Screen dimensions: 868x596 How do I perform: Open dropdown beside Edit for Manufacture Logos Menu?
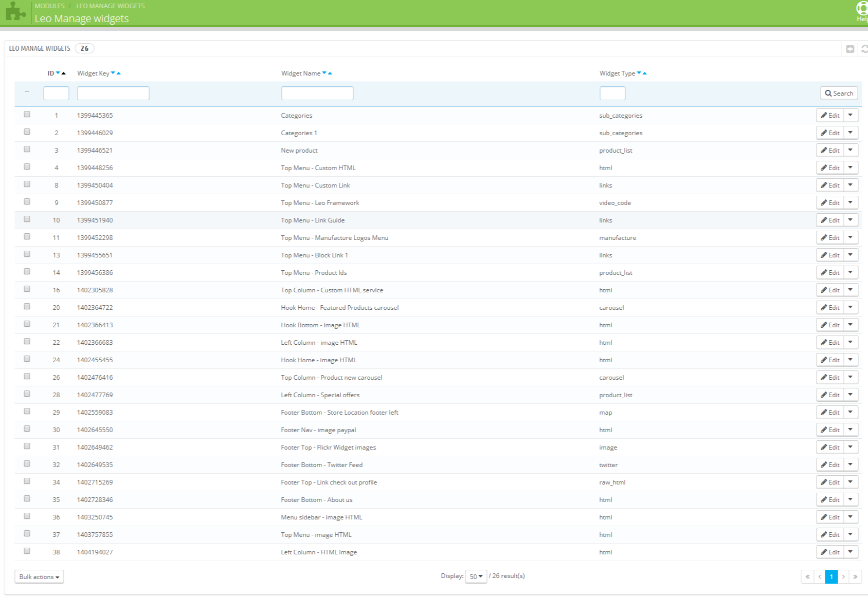click(851, 237)
